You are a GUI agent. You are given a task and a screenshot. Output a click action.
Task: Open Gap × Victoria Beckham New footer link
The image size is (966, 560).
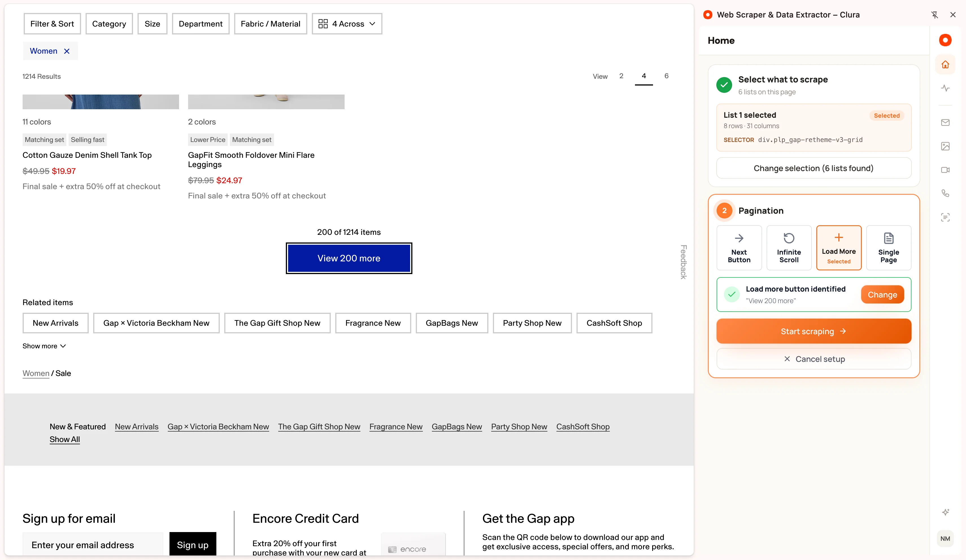coord(218,426)
